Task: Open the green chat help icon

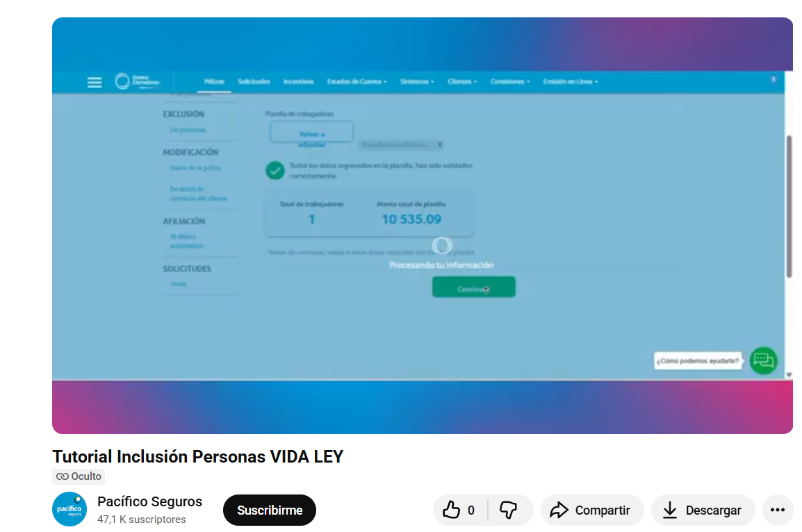Action: pyautogui.click(x=763, y=360)
